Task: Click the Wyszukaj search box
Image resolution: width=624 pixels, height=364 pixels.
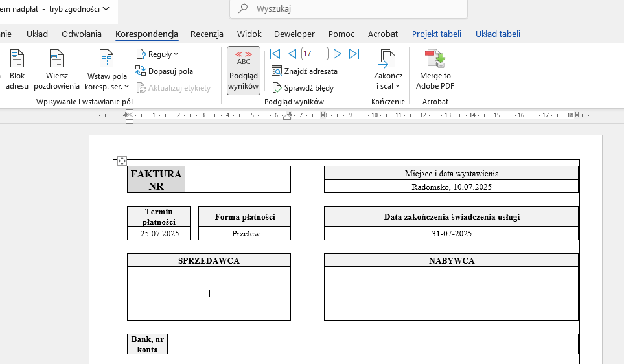Action: (x=349, y=9)
